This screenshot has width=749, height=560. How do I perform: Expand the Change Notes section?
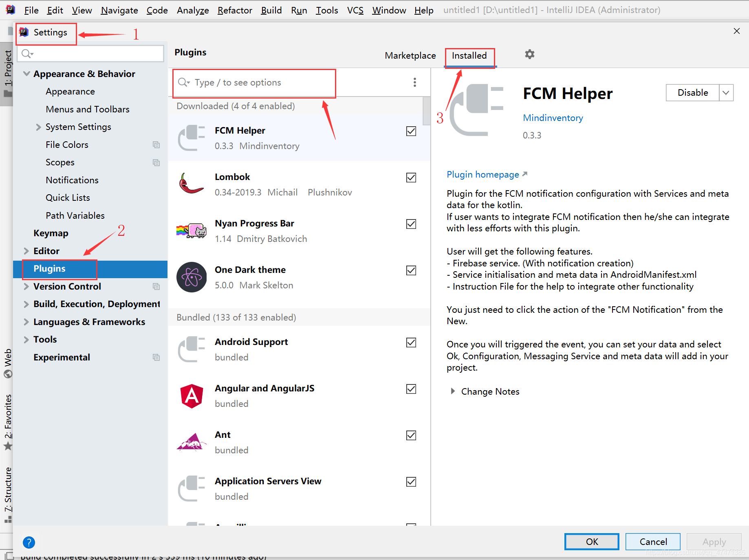(x=453, y=391)
